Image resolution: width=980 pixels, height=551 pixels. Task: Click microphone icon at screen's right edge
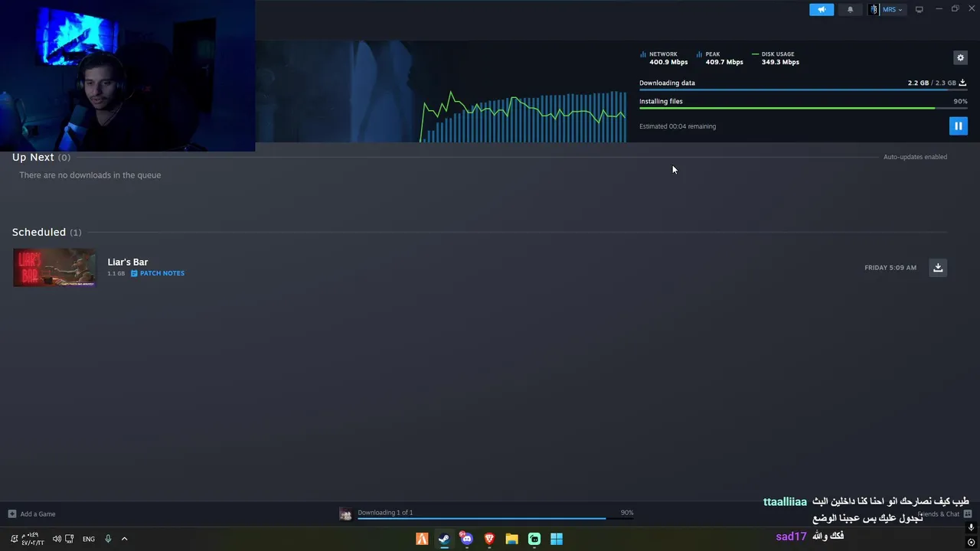coord(971,527)
